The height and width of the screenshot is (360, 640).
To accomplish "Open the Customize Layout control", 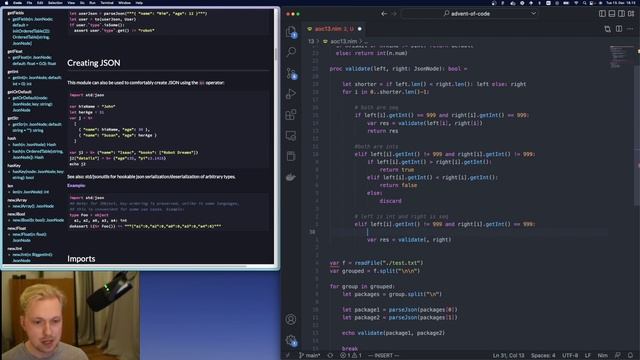I will tap(631, 13).
